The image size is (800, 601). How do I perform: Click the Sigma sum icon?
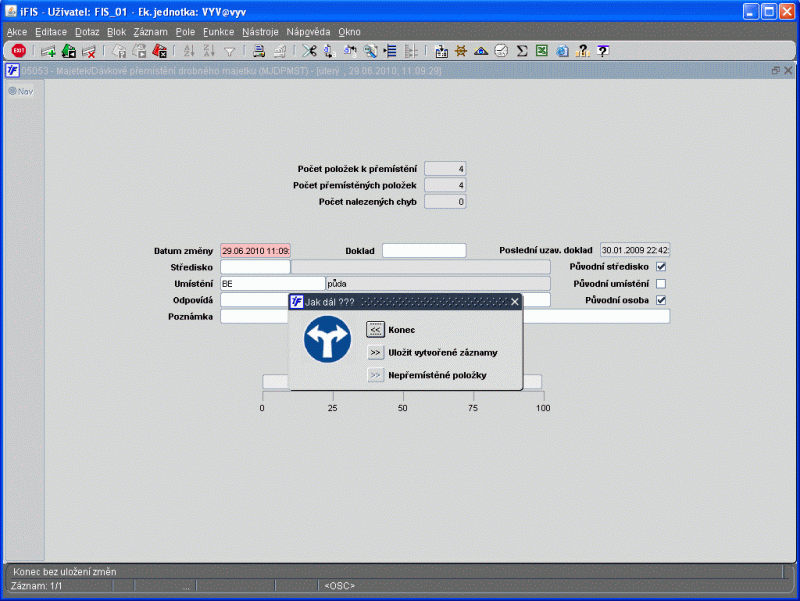[x=522, y=51]
